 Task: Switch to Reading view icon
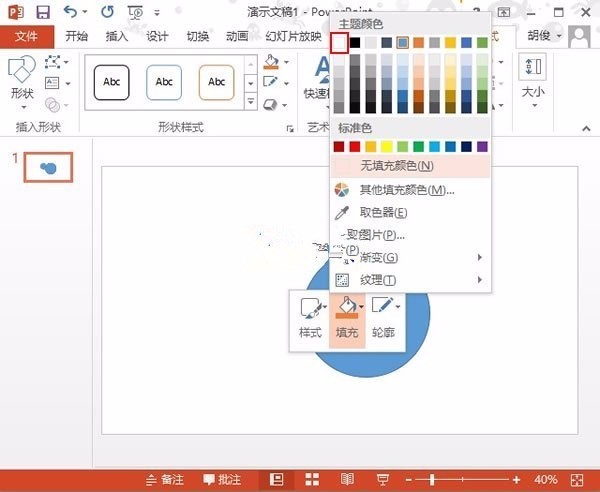(347, 479)
